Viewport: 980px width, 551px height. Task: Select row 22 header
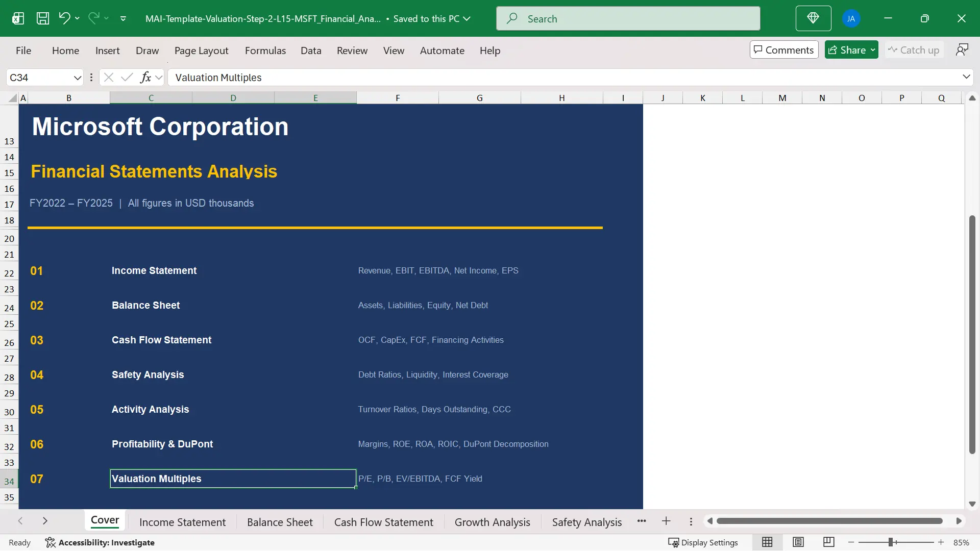9,273
